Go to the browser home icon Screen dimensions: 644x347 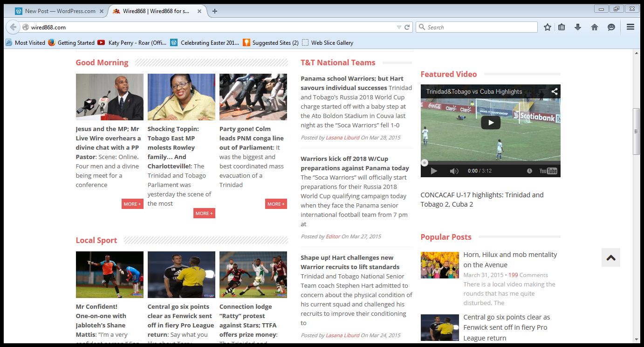coord(595,28)
